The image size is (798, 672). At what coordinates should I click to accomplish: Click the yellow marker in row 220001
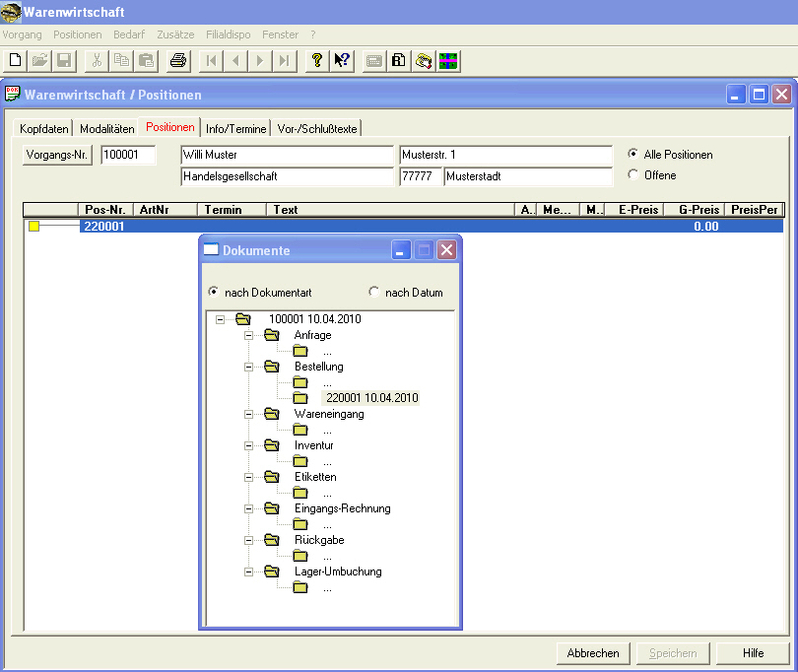click(34, 226)
